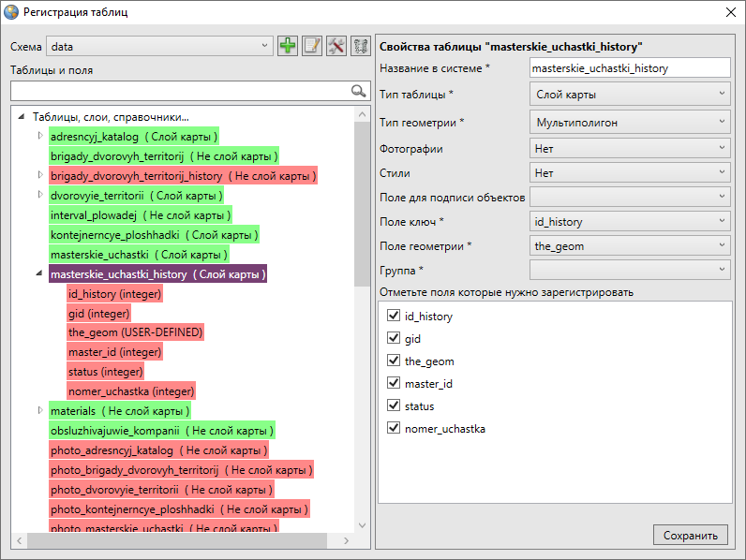Collapse the masterskie_uchastki_history tree node

point(39,274)
